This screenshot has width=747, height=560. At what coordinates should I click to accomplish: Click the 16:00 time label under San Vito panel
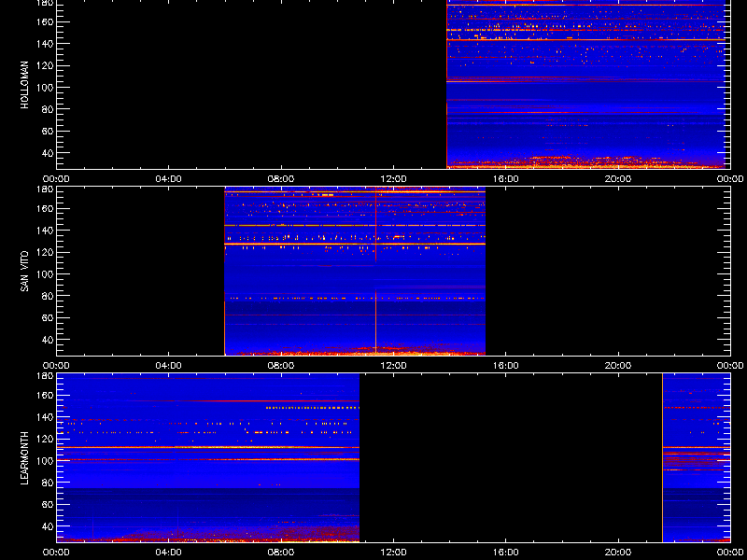(505, 366)
